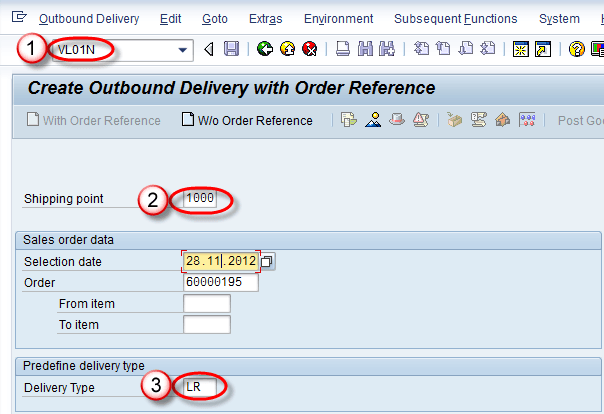604x414 pixels.
Task: Click the yellow Exit icon in toolbar
Action: coord(287,49)
